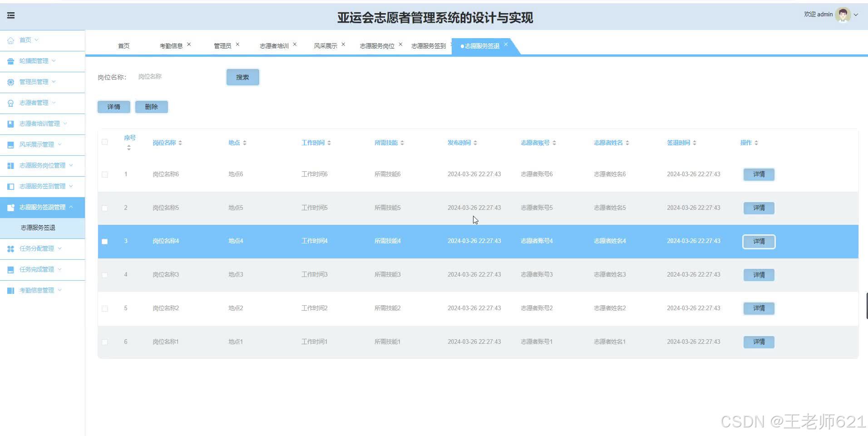
Task: Click the 任务分配管理 sidebar icon
Action: pos(10,249)
